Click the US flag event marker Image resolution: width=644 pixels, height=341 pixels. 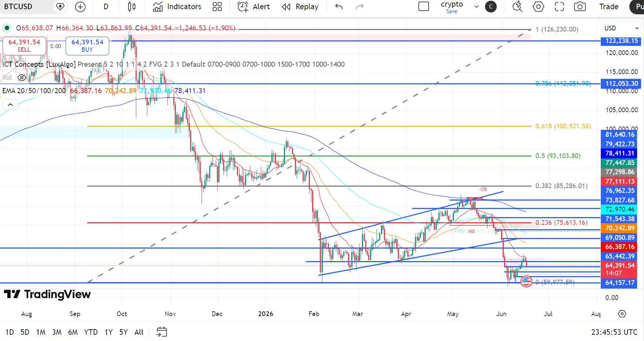click(x=526, y=282)
